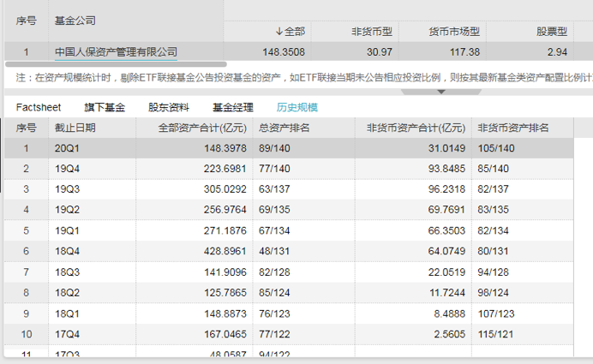Open 中国人保资产管理有限公司 company link
The width and height of the screenshot is (593, 364).
(116, 51)
